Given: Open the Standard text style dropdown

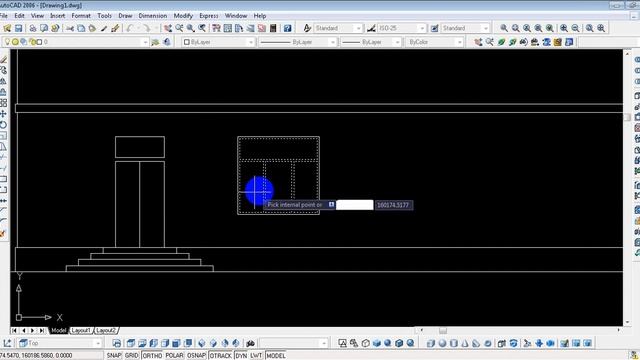Looking at the screenshot, I should (338, 28).
